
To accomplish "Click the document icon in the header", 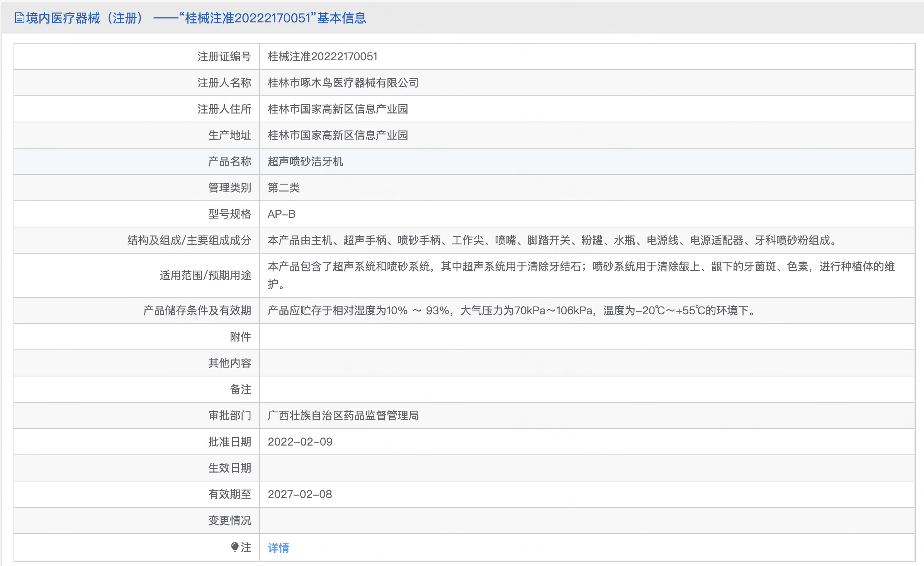I will (x=19, y=18).
